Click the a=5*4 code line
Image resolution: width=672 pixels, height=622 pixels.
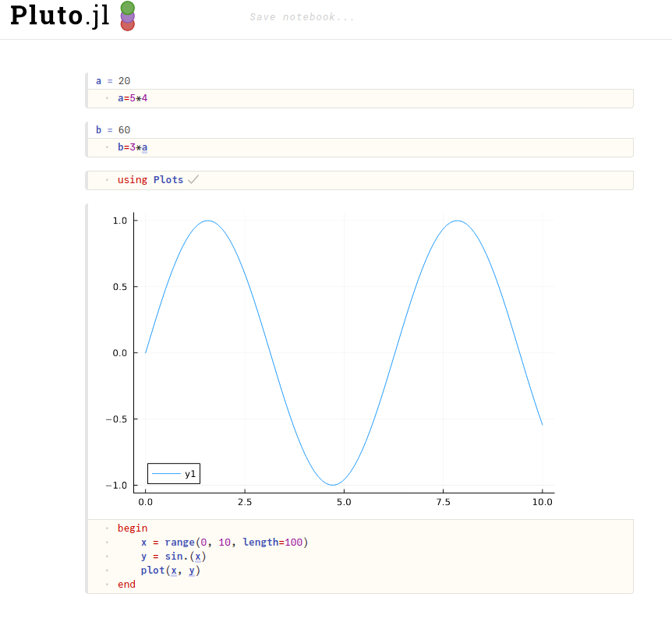coord(133,98)
